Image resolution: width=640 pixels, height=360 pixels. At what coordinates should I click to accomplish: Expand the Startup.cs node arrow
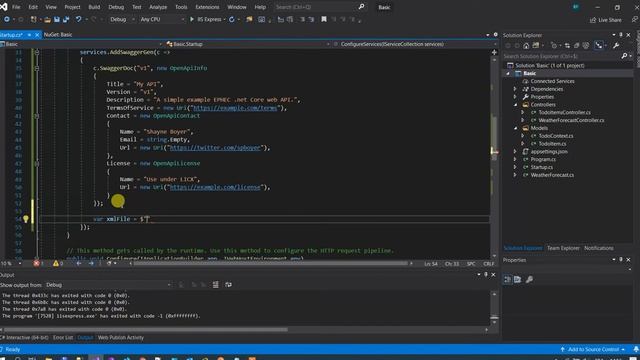(516, 167)
